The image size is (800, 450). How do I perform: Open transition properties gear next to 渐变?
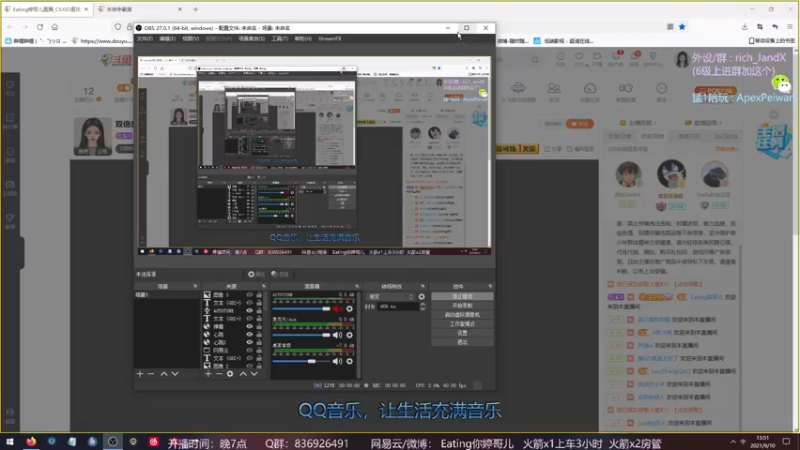tap(421, 296)
